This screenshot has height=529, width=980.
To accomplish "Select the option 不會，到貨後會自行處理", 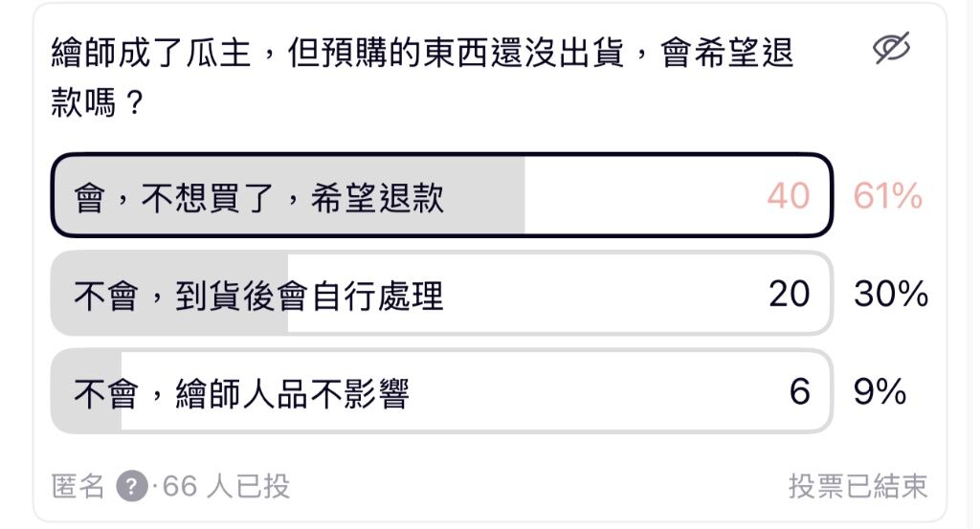I will click(x=442, y=294).
